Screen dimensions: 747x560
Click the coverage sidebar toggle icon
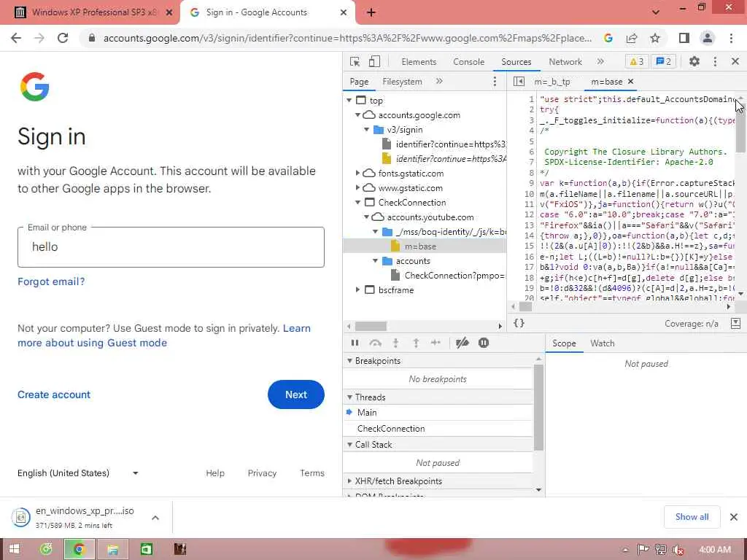(x=735, y=323)
